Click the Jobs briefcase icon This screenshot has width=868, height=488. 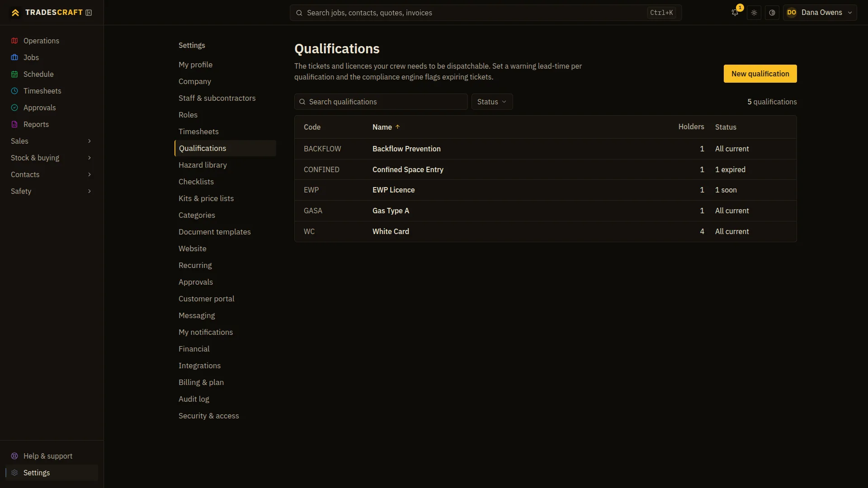point(14,57)
